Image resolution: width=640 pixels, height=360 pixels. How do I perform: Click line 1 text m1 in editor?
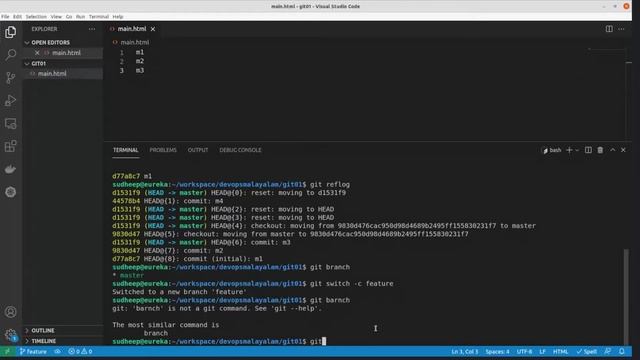click(140, 53)
